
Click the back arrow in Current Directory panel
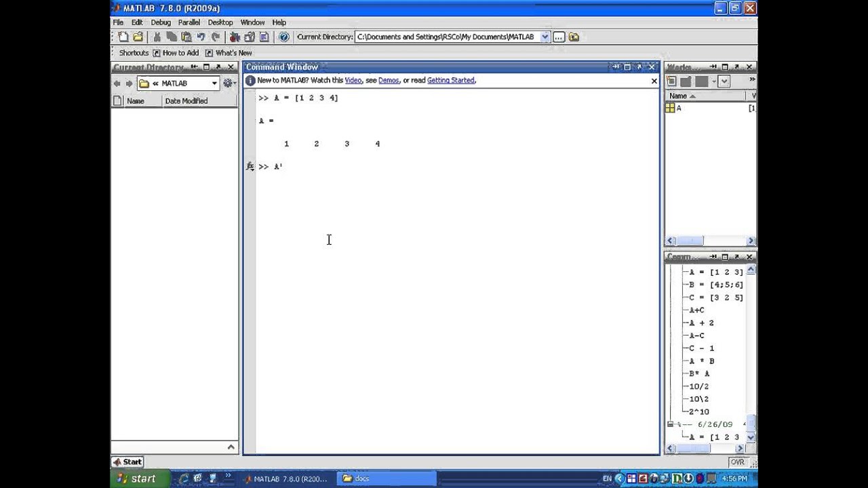click(117, 83)
